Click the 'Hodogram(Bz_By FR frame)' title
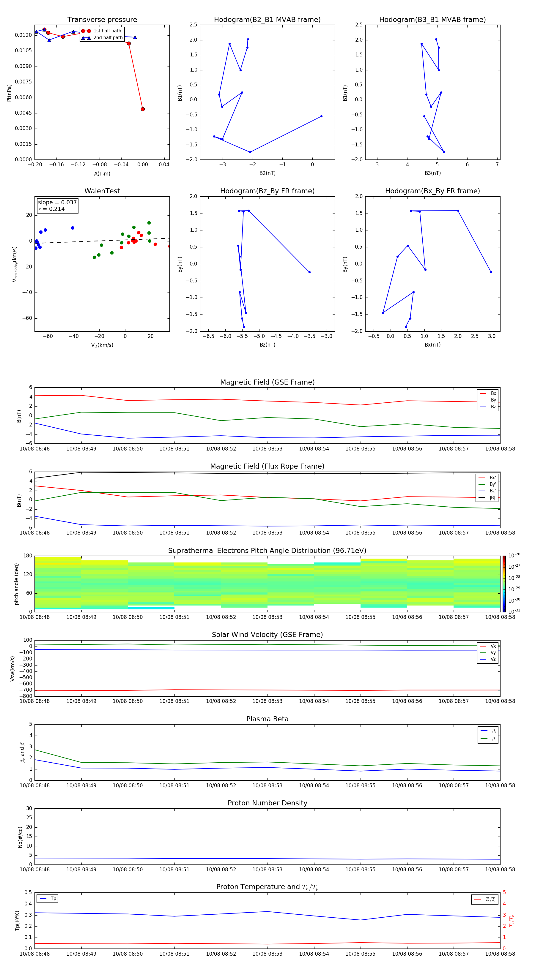535x980 pixels. pos(267,191)
